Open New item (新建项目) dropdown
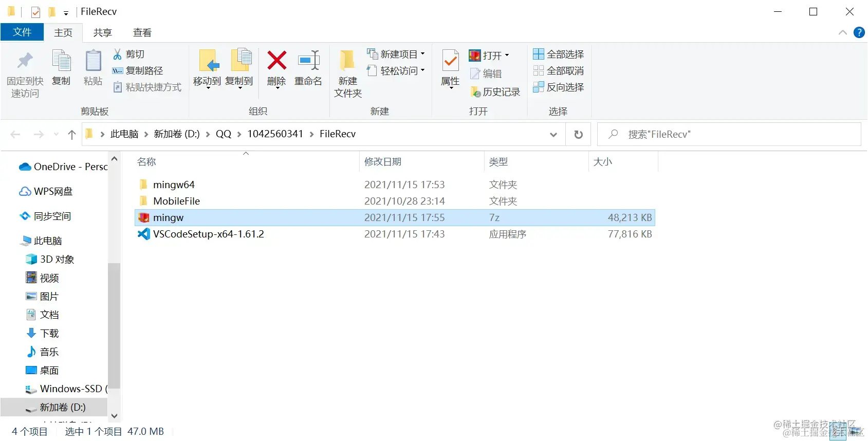The image size is (868, 441). (396, 54)
